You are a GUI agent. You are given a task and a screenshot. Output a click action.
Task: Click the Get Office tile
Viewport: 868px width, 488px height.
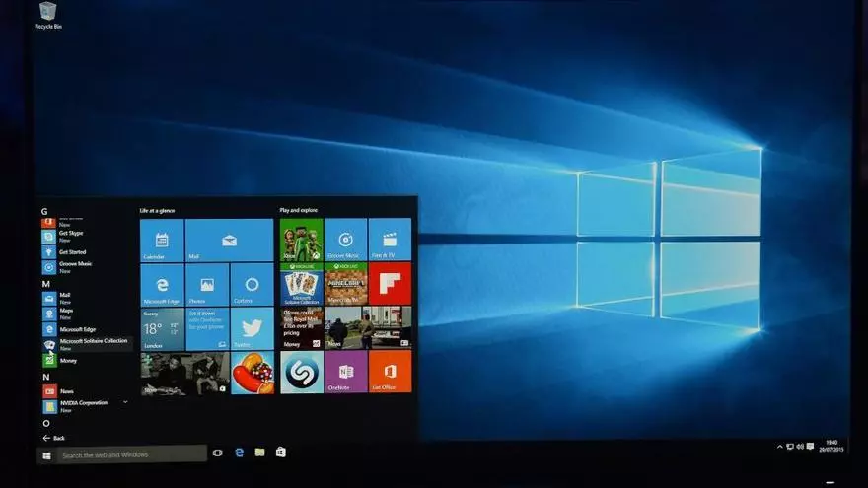pos(390,372)
